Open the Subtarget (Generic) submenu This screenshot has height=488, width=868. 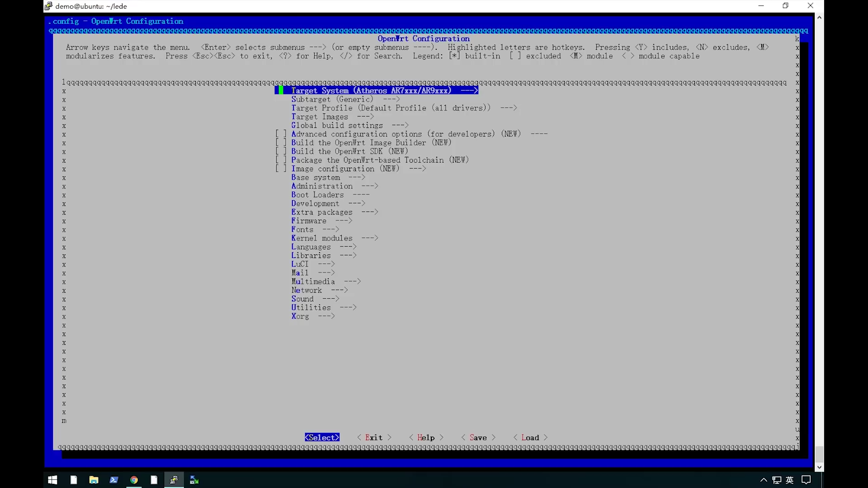click(345, 99)
